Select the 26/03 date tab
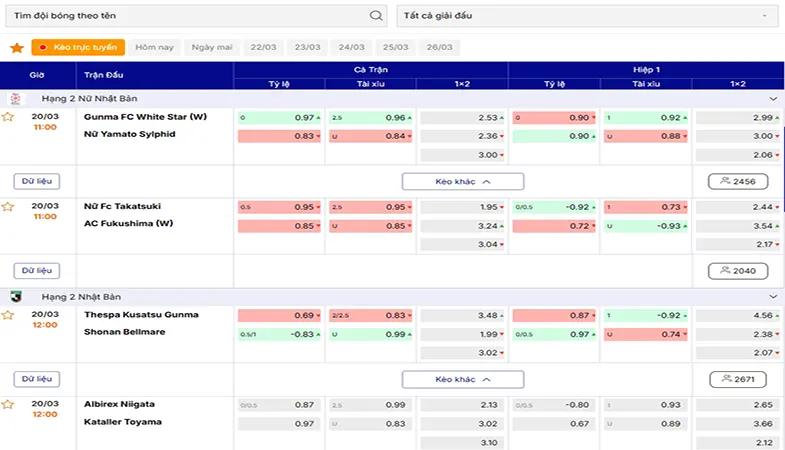Screen dimensions: 785x450 440,47
